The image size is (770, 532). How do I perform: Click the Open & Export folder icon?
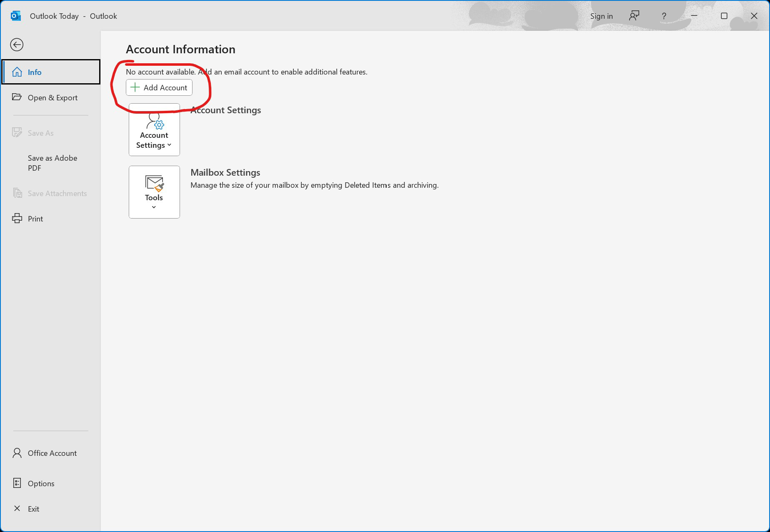tap(17, 97)
